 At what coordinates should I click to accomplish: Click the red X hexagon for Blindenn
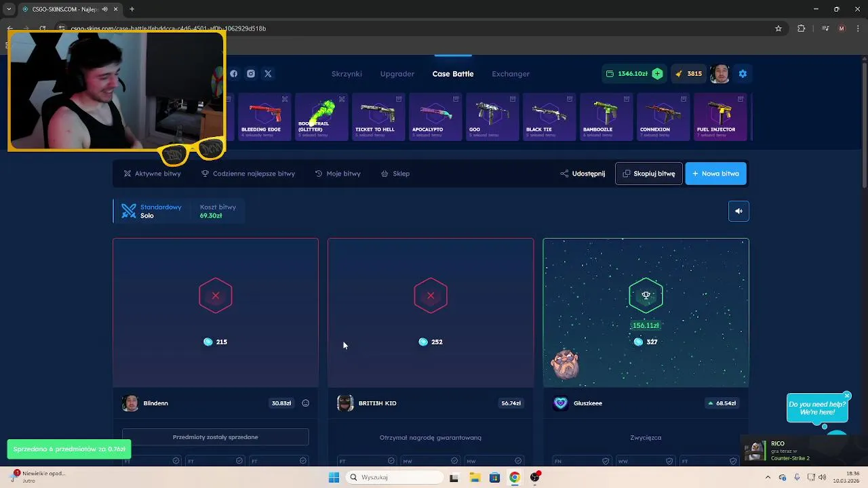coord(216,296)
